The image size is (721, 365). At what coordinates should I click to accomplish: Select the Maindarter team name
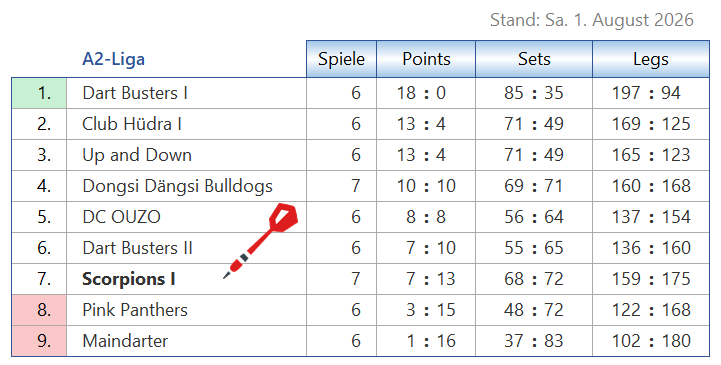pos(125,341)
